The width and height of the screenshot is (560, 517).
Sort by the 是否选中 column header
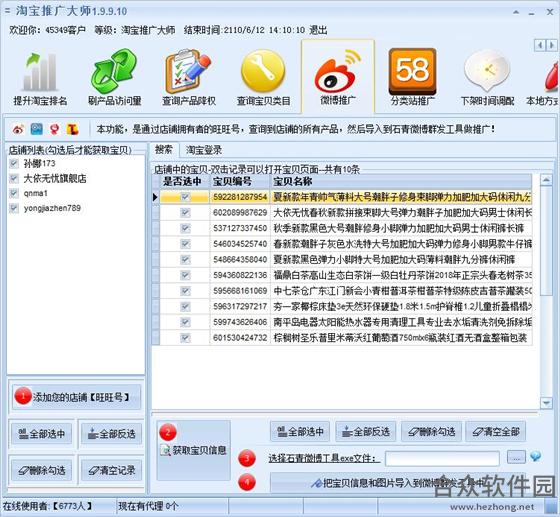click(184, 181)
